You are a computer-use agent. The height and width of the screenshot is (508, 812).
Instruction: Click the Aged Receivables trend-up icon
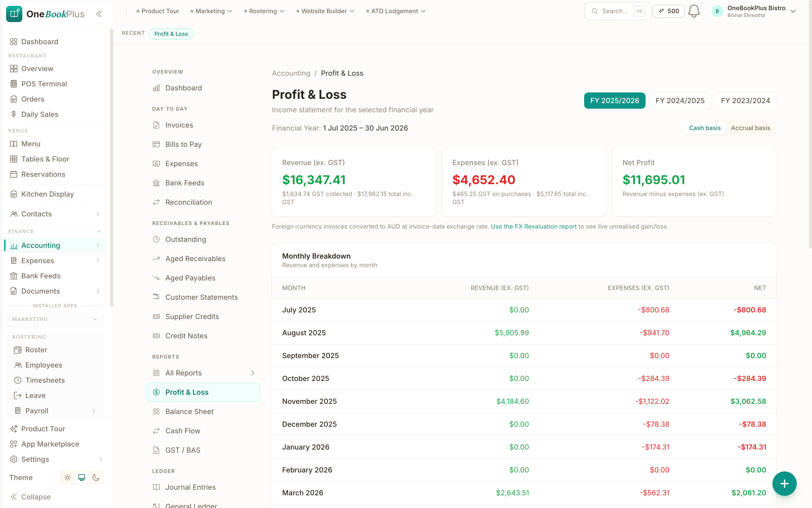coord(156,259)
